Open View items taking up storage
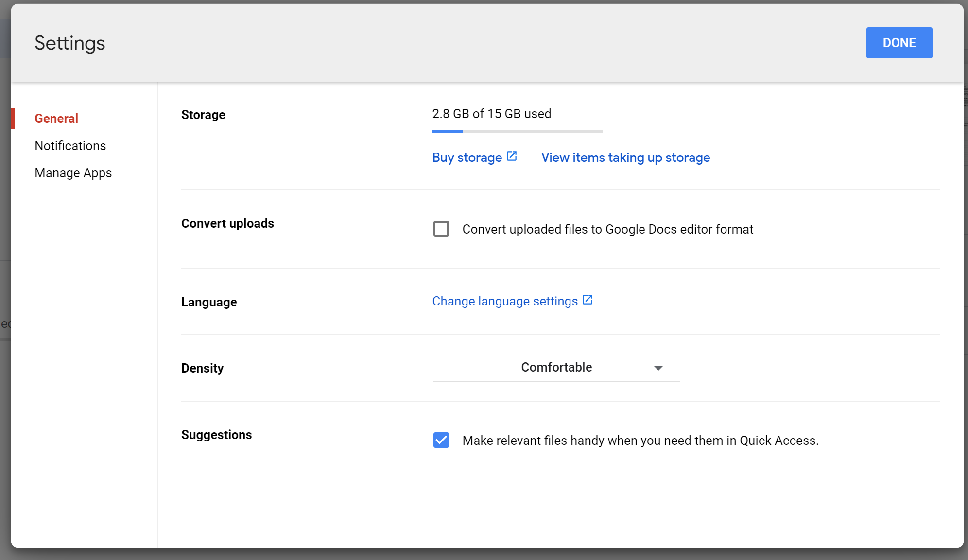 tap(625, 157)
